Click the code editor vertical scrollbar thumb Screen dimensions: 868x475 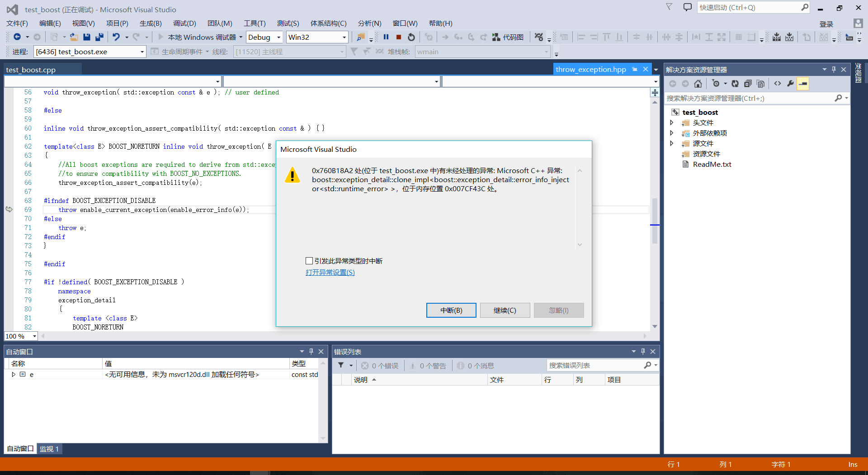[655, 221]
